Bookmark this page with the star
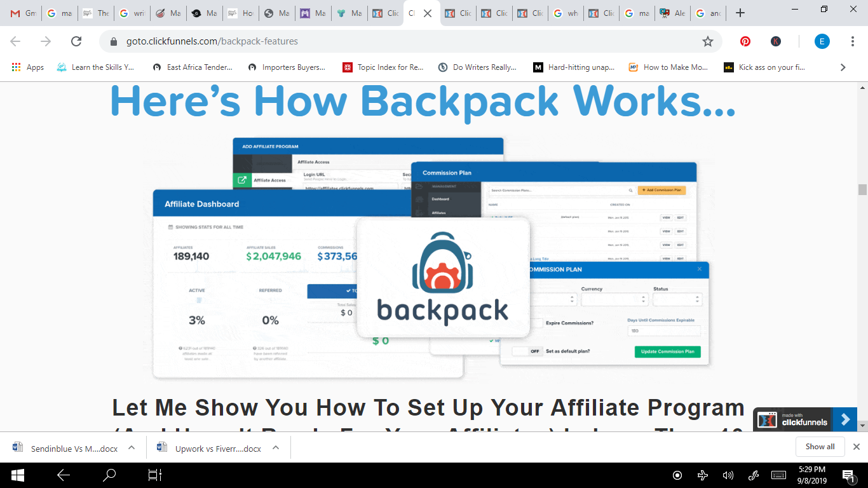This screenshot has height=488, width=868. coord(707,41)
